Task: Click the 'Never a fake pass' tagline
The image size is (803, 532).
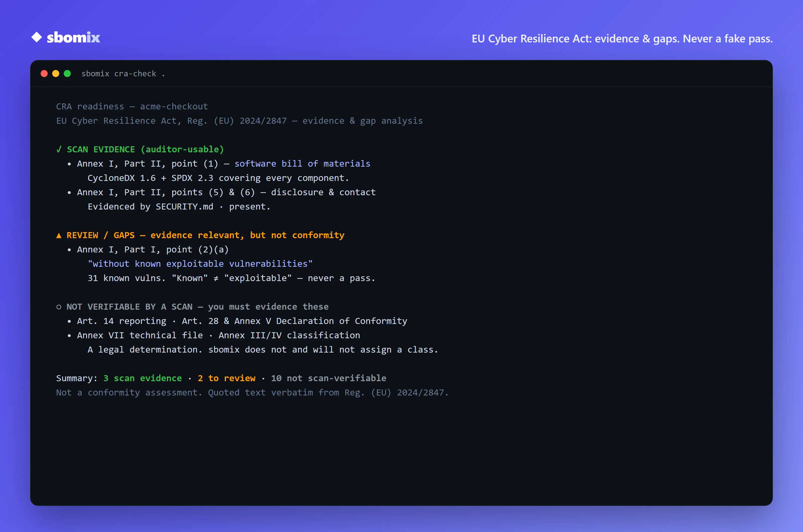Action: click(x=622, y=39)
